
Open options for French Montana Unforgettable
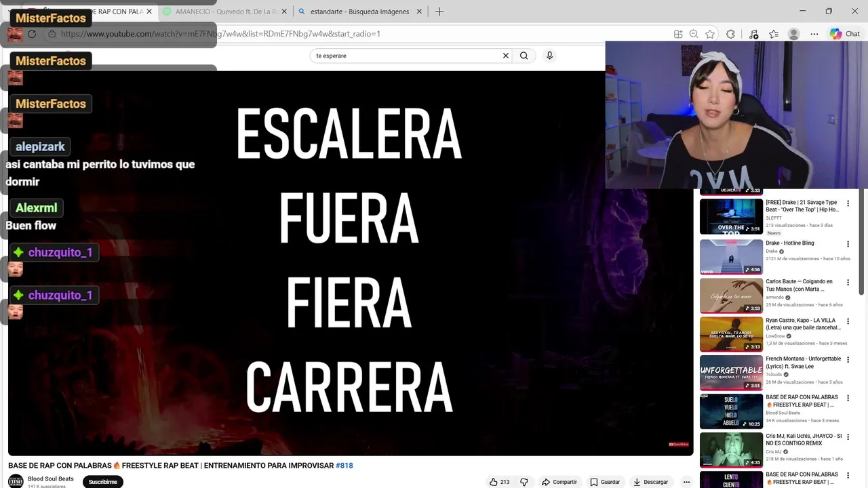[x=848, y=360]
